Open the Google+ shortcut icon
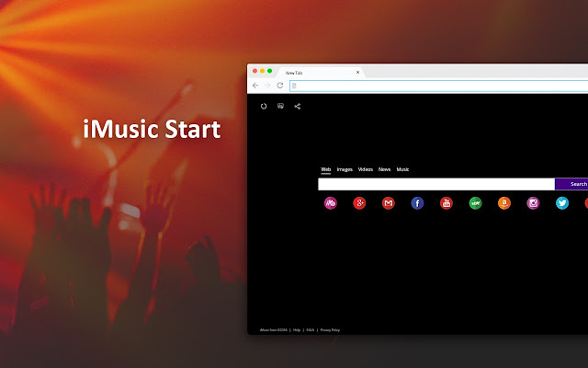 pyautogui.click(x=359, y=203)
